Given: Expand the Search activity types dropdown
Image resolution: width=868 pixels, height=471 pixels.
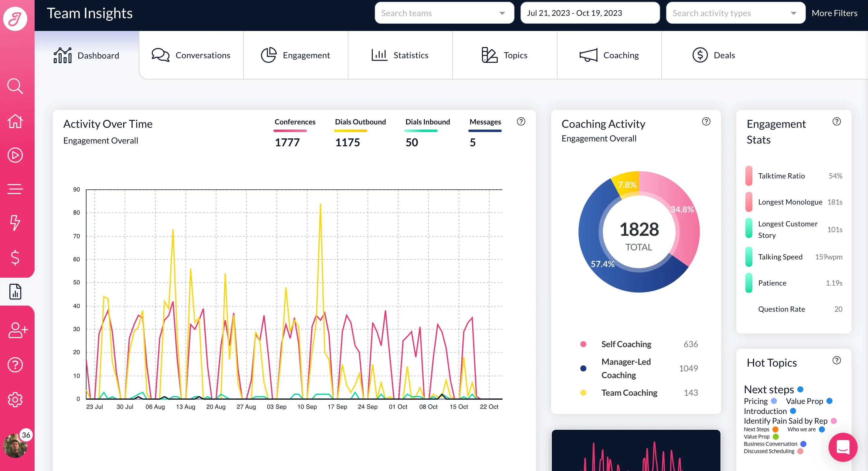Looking at the screenshot, I should coord(736,13).
